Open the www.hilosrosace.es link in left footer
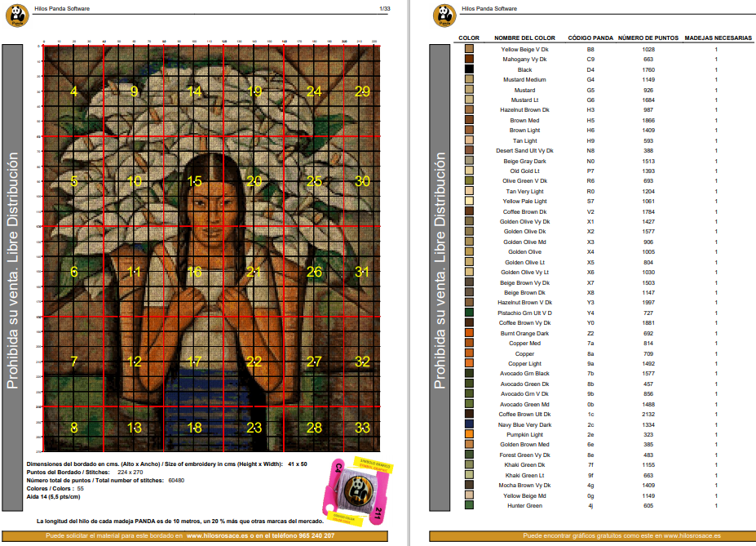 pos(217,535)
